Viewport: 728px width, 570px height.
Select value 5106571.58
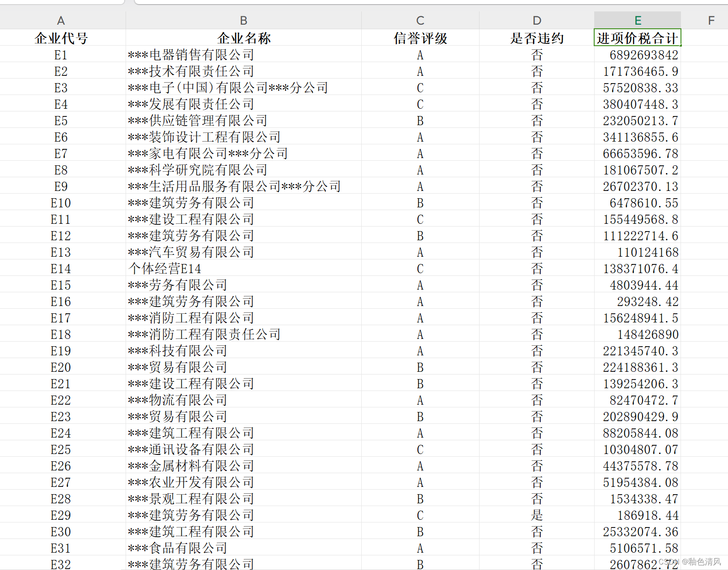[638, 548]
